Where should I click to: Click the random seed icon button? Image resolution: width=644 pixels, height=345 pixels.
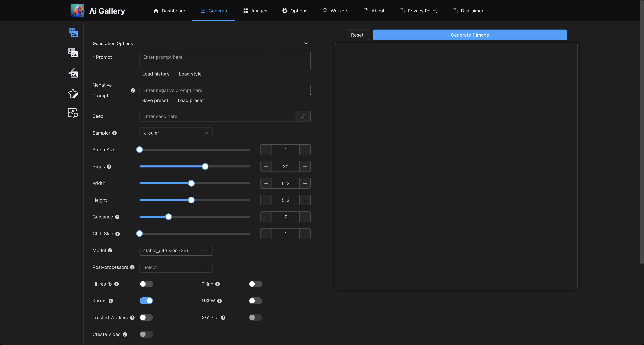pyautogui.click(x=303, y=116)
